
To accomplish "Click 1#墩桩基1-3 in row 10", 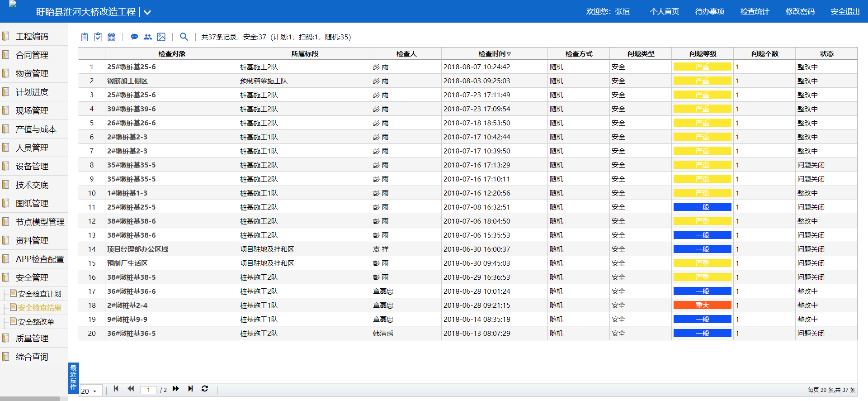I will [x=127, y=193].
